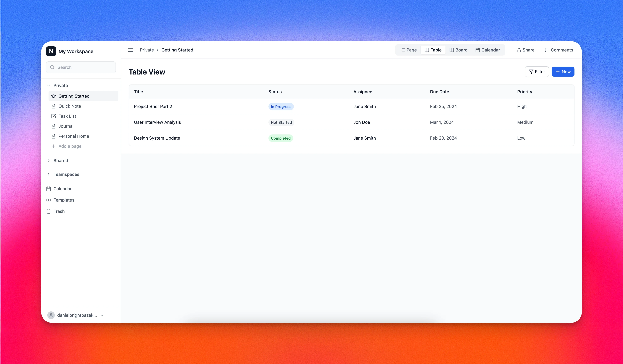The image size is (623, 364).
Task: Click the funnel icon on Filter button
Action: point(531,72)
